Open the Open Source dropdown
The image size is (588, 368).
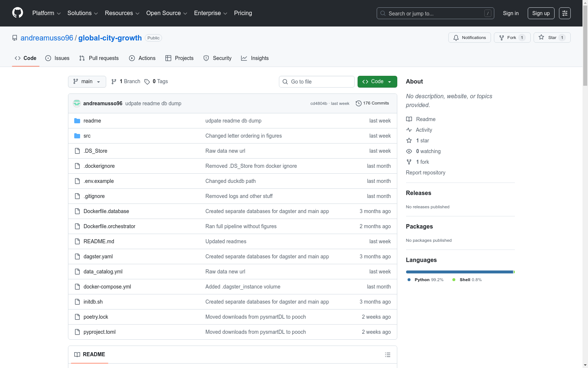[167, 13]
